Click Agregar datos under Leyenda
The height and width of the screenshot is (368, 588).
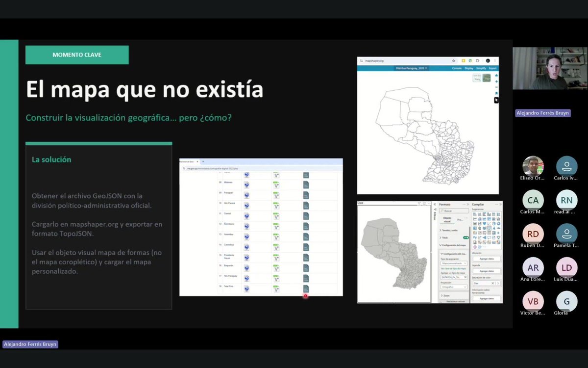pos(487,271)
